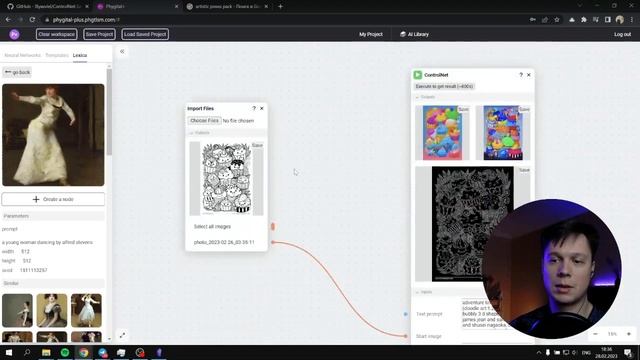Collapse the left sidebar with double-chevron icon

122,51
